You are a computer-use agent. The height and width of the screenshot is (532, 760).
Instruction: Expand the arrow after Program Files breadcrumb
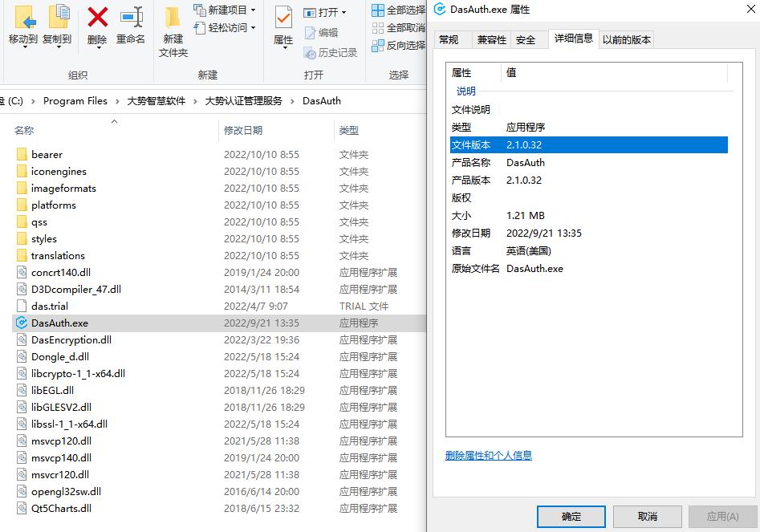tap(117, 101)
